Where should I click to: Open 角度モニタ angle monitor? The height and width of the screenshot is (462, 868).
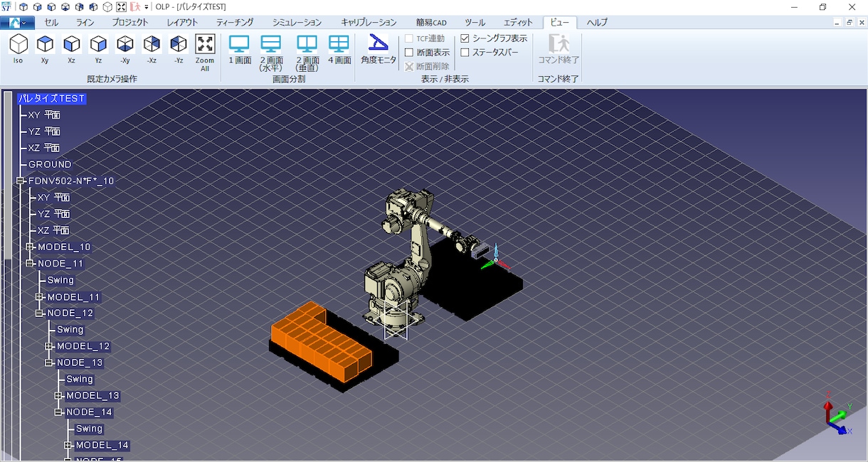(379, 50)
